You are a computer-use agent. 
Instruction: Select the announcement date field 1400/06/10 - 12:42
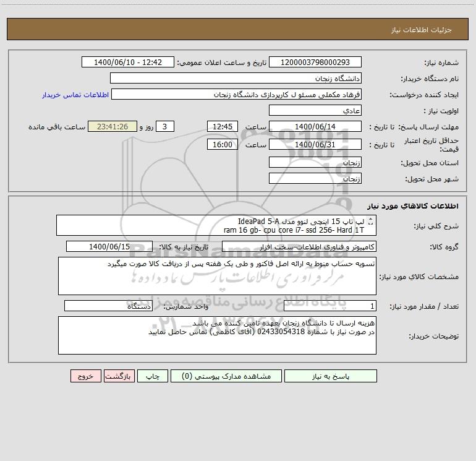click(x=128, y=62)
